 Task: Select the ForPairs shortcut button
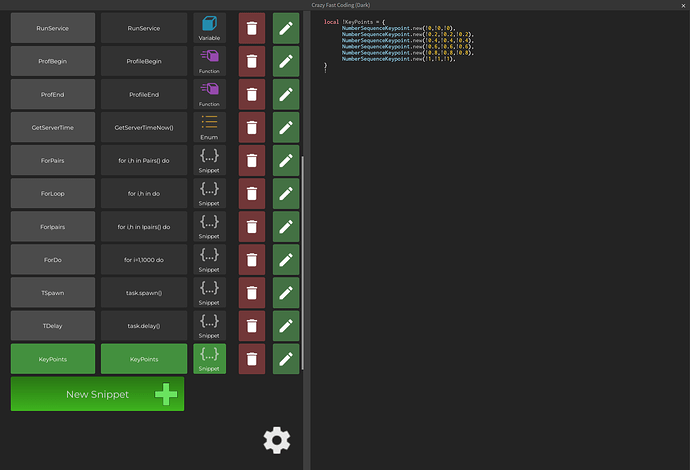pos(53,160)
